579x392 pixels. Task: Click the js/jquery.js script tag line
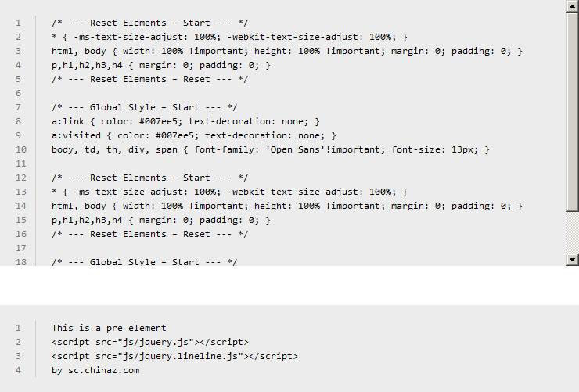[149, 342]
